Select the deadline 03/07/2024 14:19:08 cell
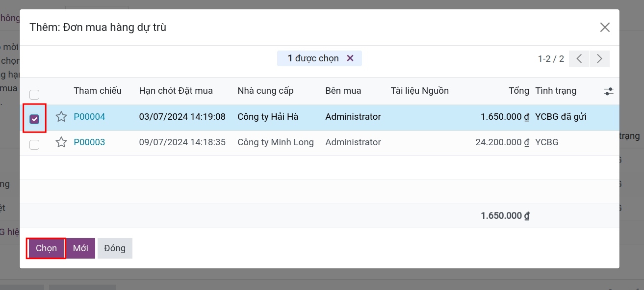The width and height of the screenshot is (644, 290). point(182,117)
